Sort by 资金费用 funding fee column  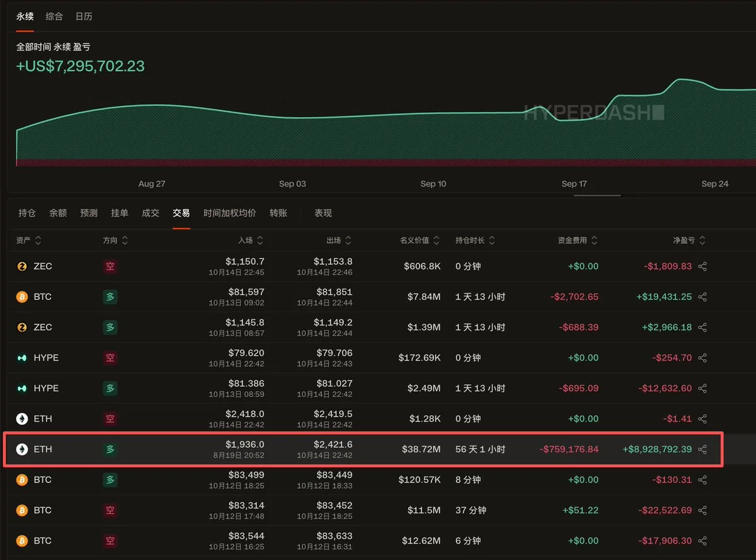tap(578, 241)
